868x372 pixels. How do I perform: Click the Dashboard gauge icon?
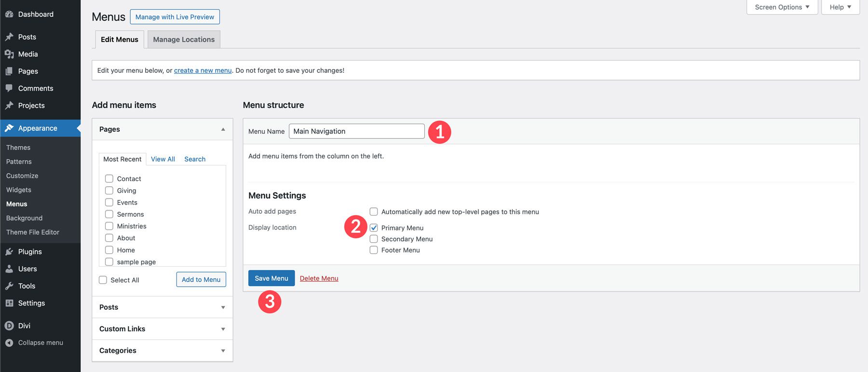(x=9, y=14)
